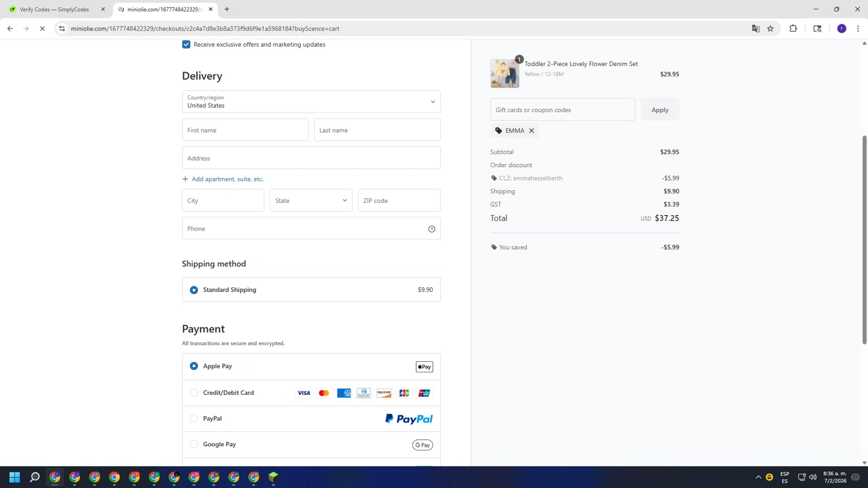Uncheck the marketing updates checkbox
Viewport: 868px width, 488px height.
[x=186, y=45]
